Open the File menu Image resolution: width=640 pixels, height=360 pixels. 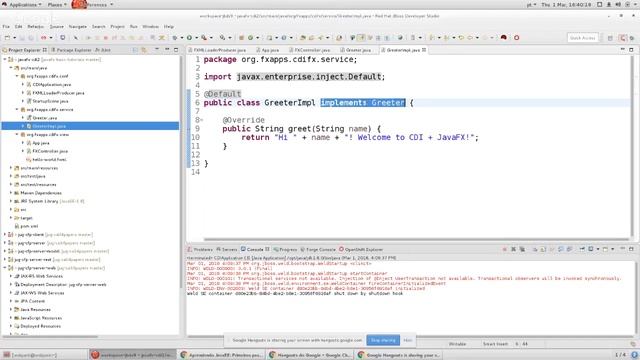(x=6, y=27)
